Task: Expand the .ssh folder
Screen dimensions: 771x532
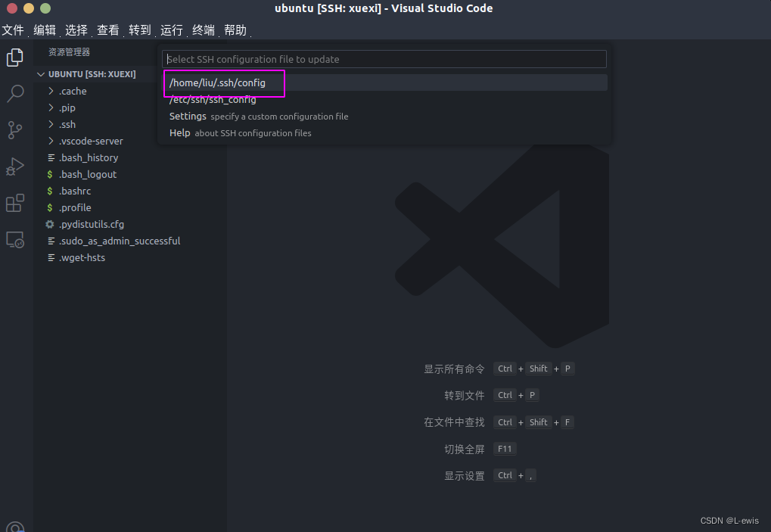Action: (51, 124)
